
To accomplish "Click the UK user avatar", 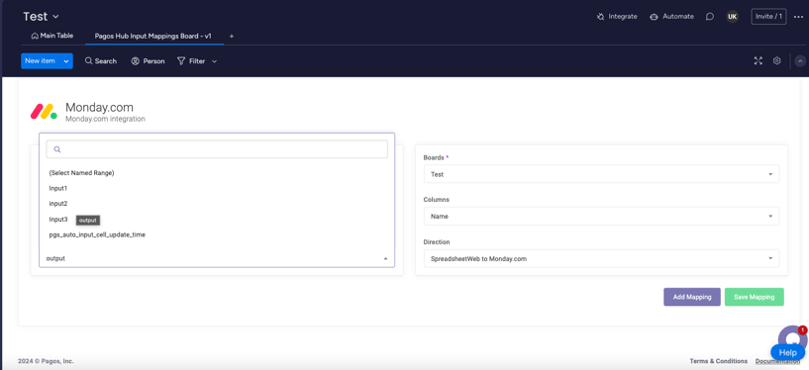I will (x=732, y=17).
